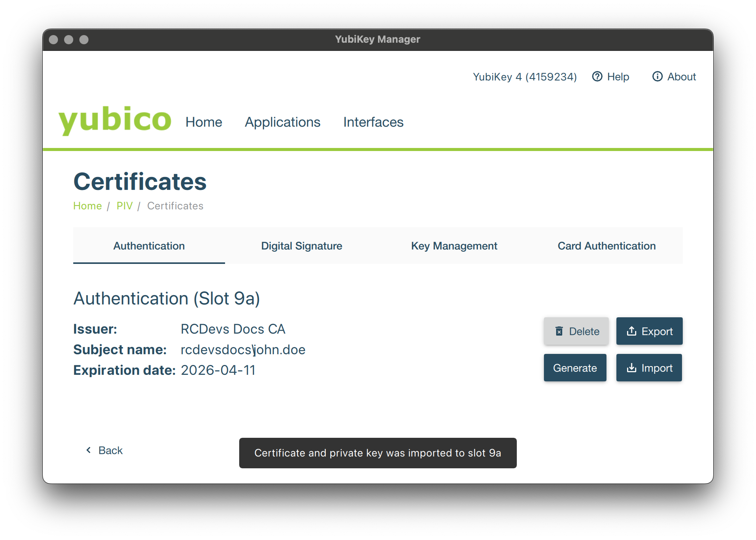Generate a new certificate
Viewport: 756px width, 540px height.
point(575,368)
